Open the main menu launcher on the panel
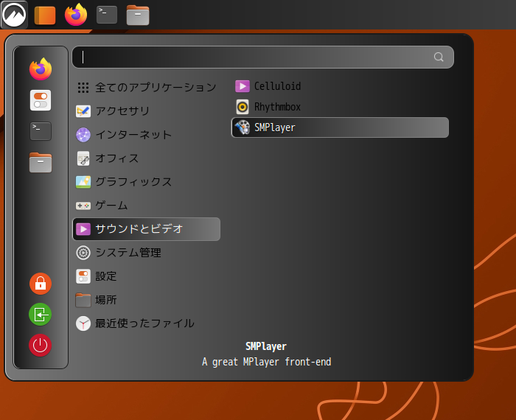 14,15
